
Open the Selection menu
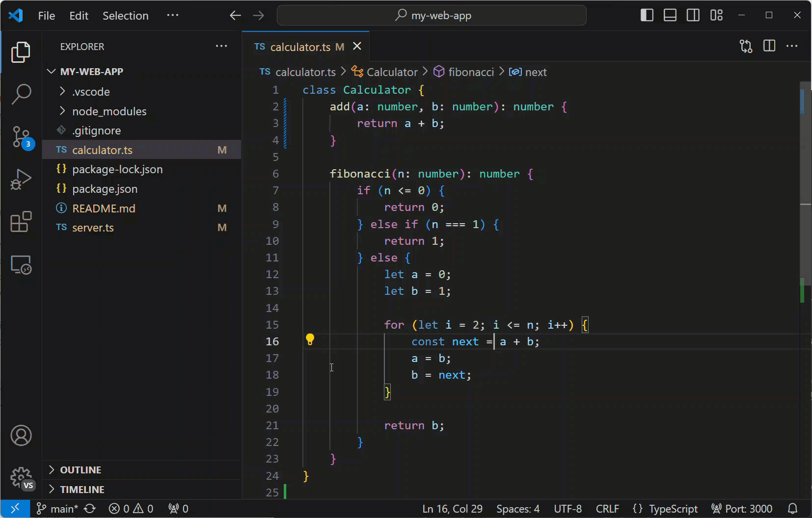(125, 16)
